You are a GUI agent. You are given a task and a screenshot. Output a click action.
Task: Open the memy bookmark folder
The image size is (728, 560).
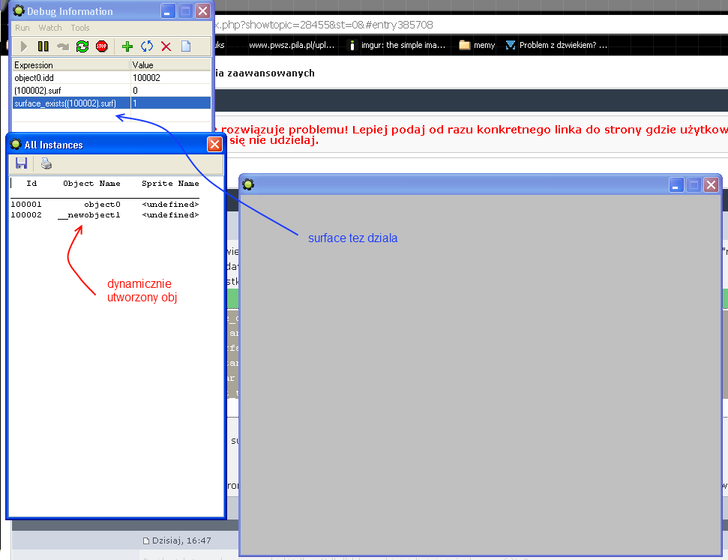478,45
